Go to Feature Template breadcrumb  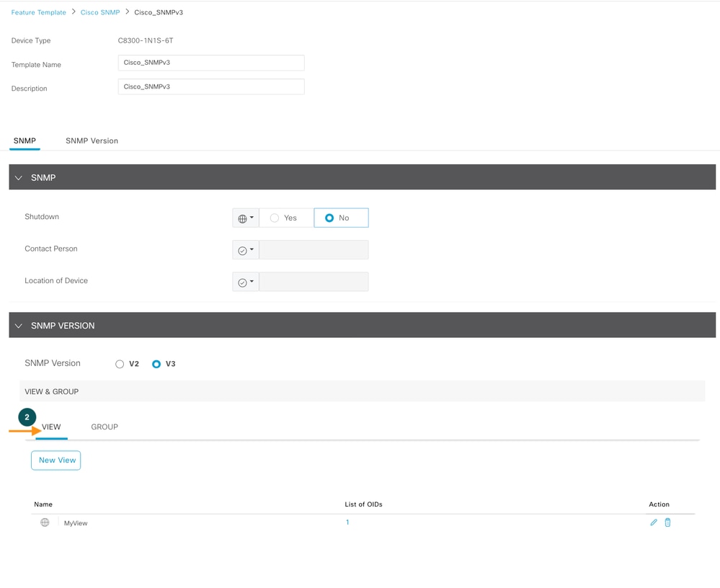click(x=39, y=12)
